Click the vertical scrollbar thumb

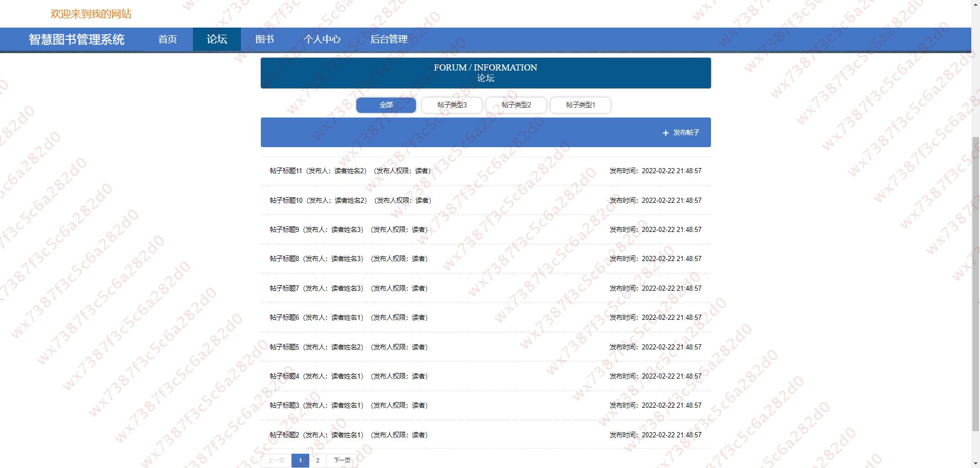pyautogui.click(x=975, y=284)
